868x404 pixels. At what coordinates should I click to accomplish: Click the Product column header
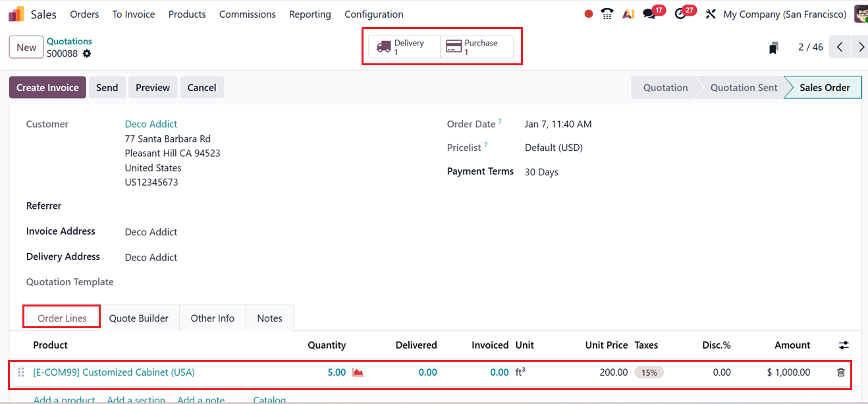(x=51, y=345)
